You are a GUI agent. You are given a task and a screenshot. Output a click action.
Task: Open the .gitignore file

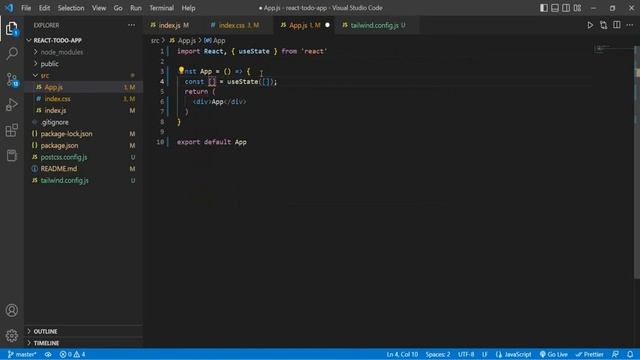84,122
